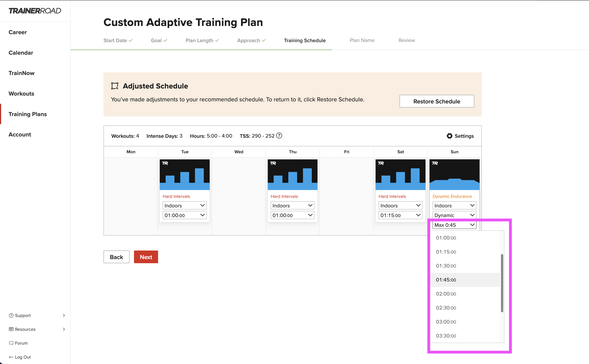This screenshot has width=589, height=364.
Task: Open Career in the sidebar
Action: (x=18, y=32)
